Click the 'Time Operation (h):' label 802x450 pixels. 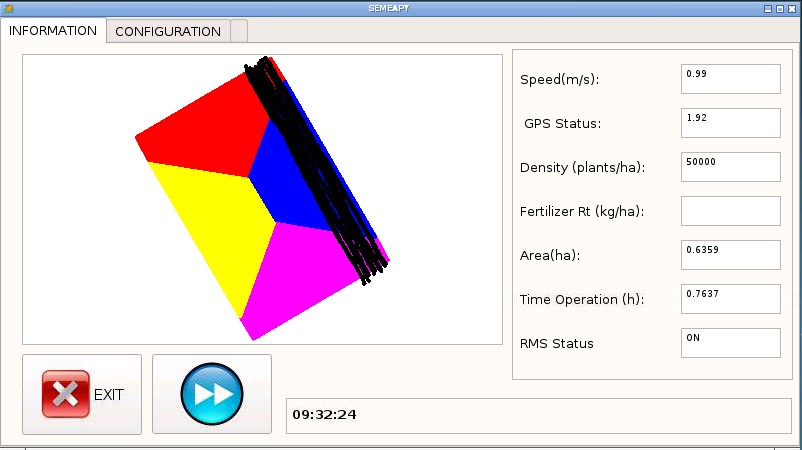582,299
